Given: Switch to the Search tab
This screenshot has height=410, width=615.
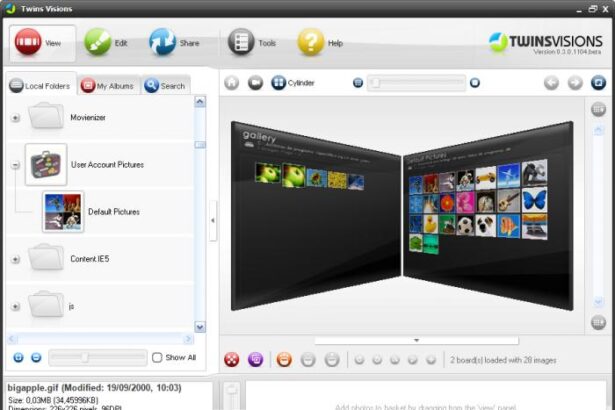Looking at the screenshot, I should point(166,85).
